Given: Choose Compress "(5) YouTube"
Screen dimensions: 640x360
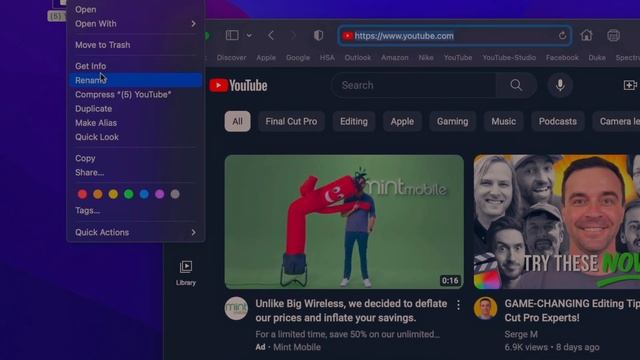Looking at the screenshot, I should (x=136, y=95).
